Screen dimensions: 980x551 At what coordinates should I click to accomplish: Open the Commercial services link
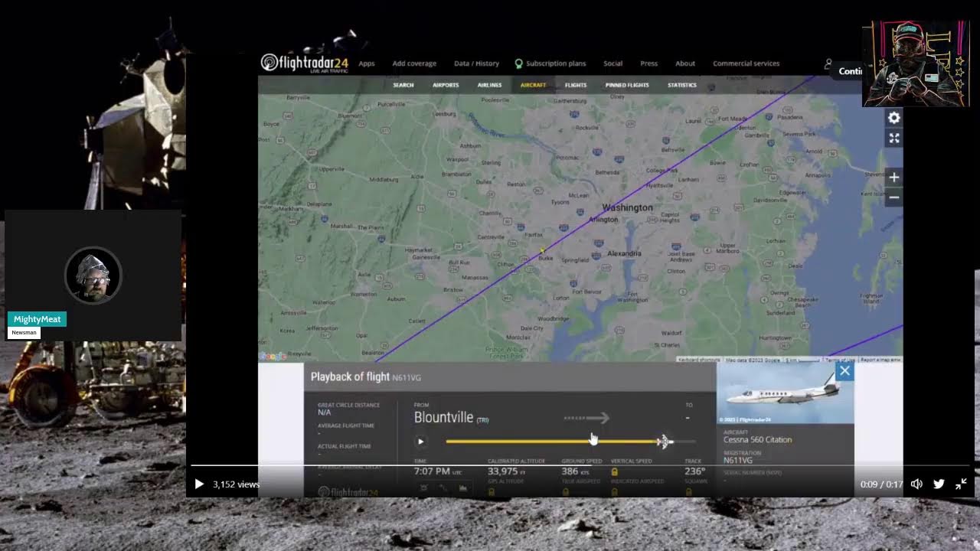[746, 64]
